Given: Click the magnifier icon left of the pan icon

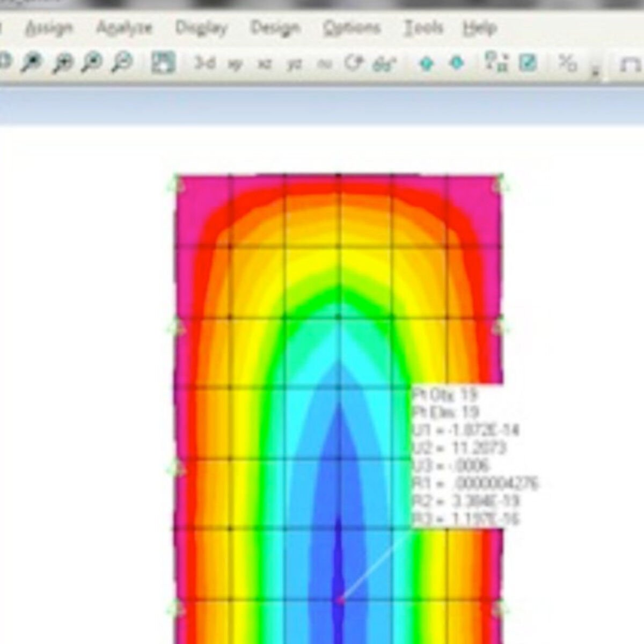Looking at the screenshot, I should pos(122,63).
